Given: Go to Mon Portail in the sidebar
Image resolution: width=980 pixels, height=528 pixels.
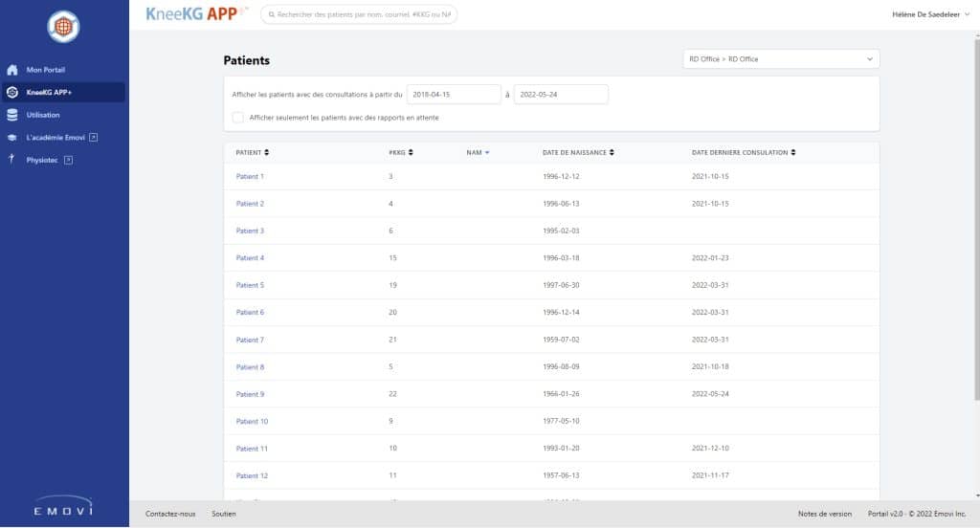Looking at the screenshot, I should pyautogui.click(x=46, y=70).
